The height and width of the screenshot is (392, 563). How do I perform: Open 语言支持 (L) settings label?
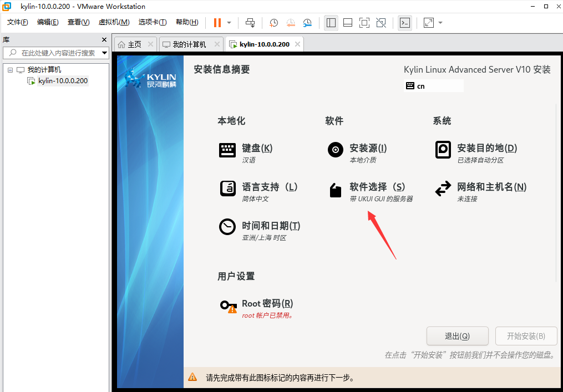coord(270,187)
